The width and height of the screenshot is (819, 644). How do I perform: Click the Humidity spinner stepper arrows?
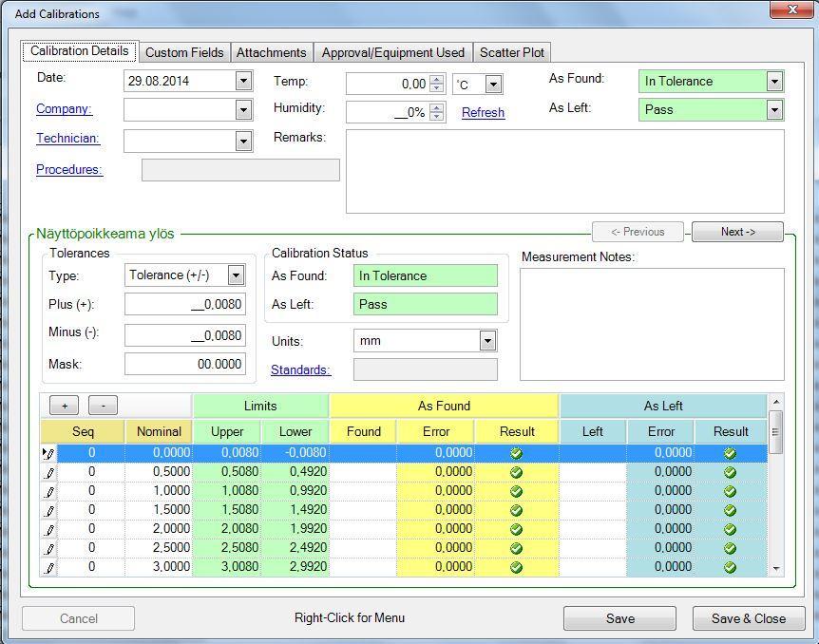click(x=437, y=112)
